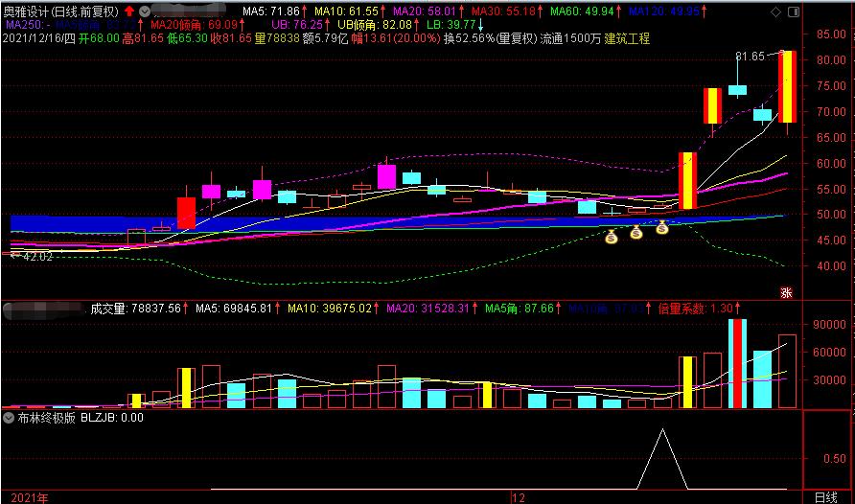The width and height of the screenshot is (855, 504).
Task: Click the 开68.00 open price text
Action: 99,38
